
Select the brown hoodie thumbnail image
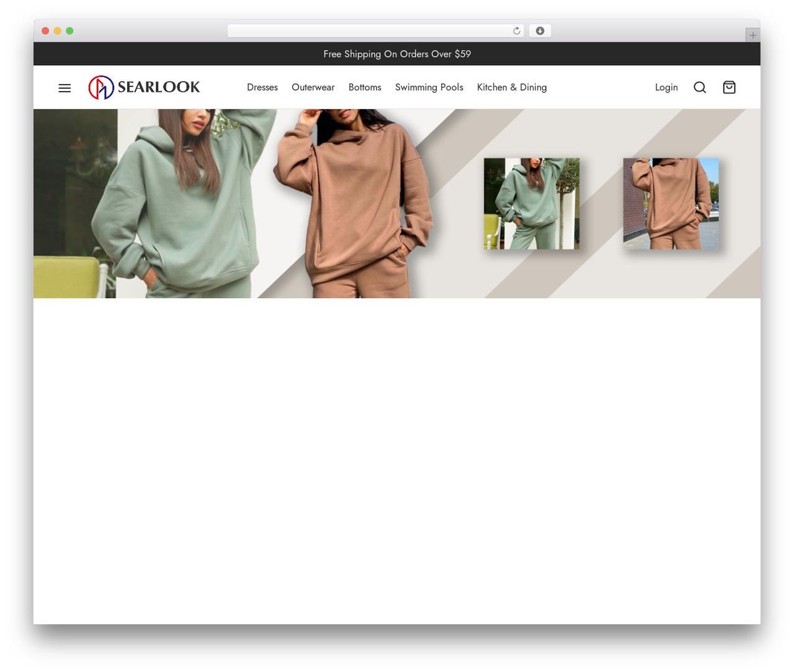671,203
